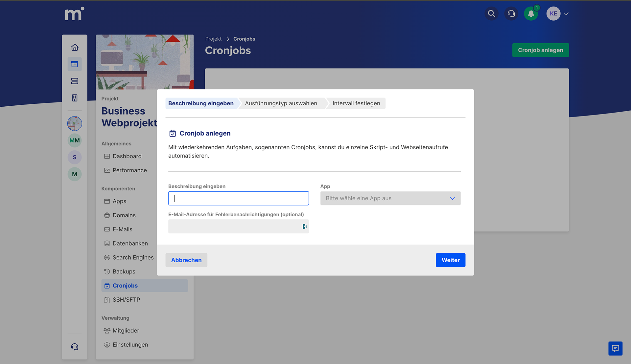Switch to 'Ausführungstyp auswählen' step
631x364 pixels.
[281, 103]
